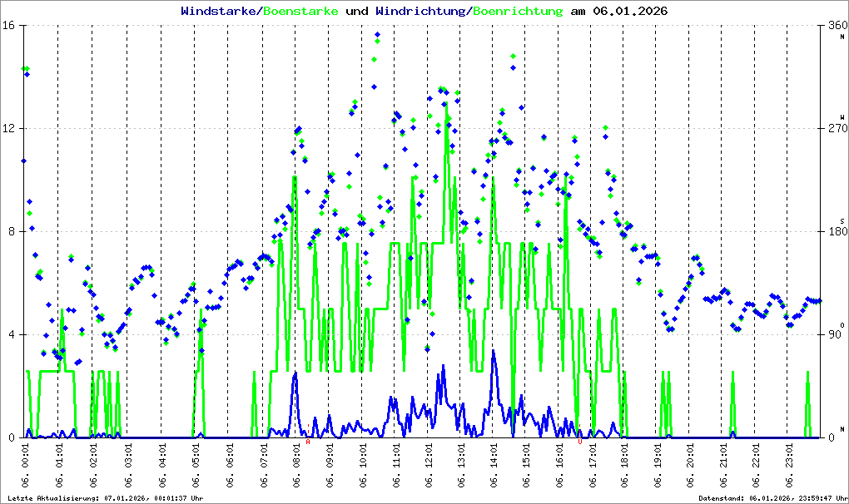Image resolution: width=849 pixels, height=504 pixels.
Task: Click the time label "06. 19:01"
Action: pyautogui.click(x=657, y=466)
